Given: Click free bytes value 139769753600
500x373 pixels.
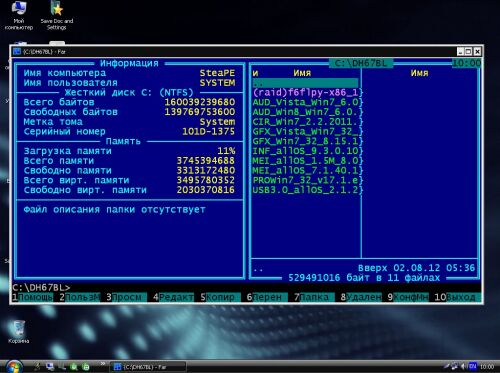Looking at the screenshot, I should click(x=200, y=112).
